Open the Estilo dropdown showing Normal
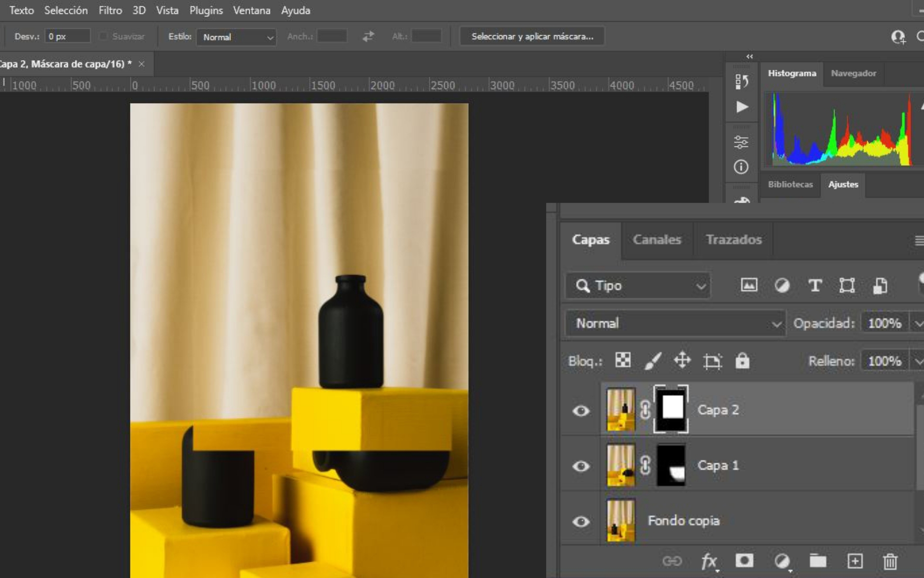This screenshot has width=924, height=578. 236,37
